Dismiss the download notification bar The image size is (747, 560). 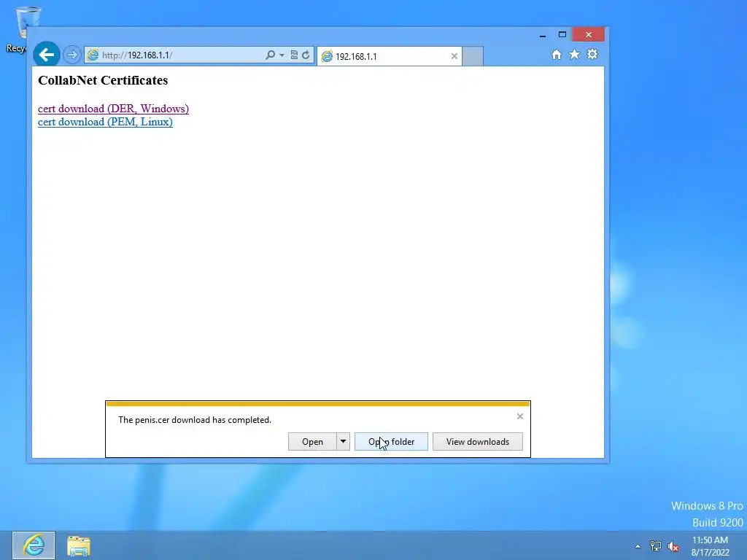click(519, 416)
